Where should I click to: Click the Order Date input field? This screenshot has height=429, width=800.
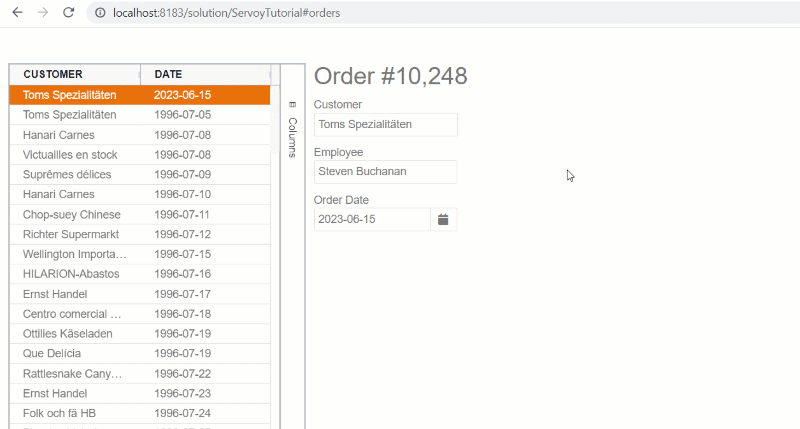pos(372,219)
